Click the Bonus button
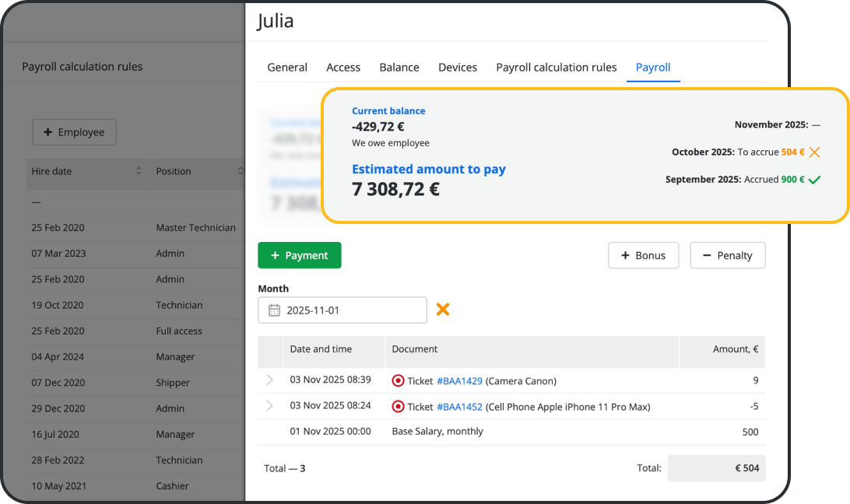 click(x=644, y=255)
